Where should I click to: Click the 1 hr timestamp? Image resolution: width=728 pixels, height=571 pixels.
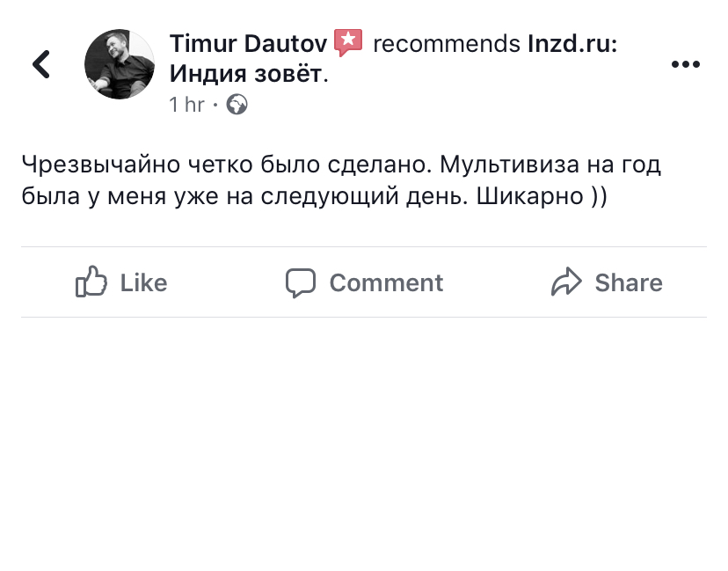[186, 105]
